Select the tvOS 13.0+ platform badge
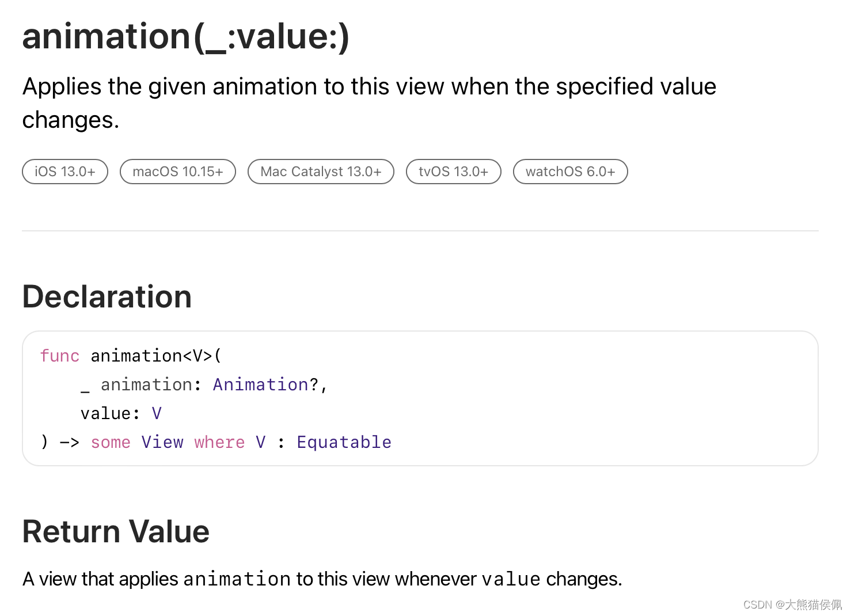Screen dimensions: 851x616 click(454, 172)
